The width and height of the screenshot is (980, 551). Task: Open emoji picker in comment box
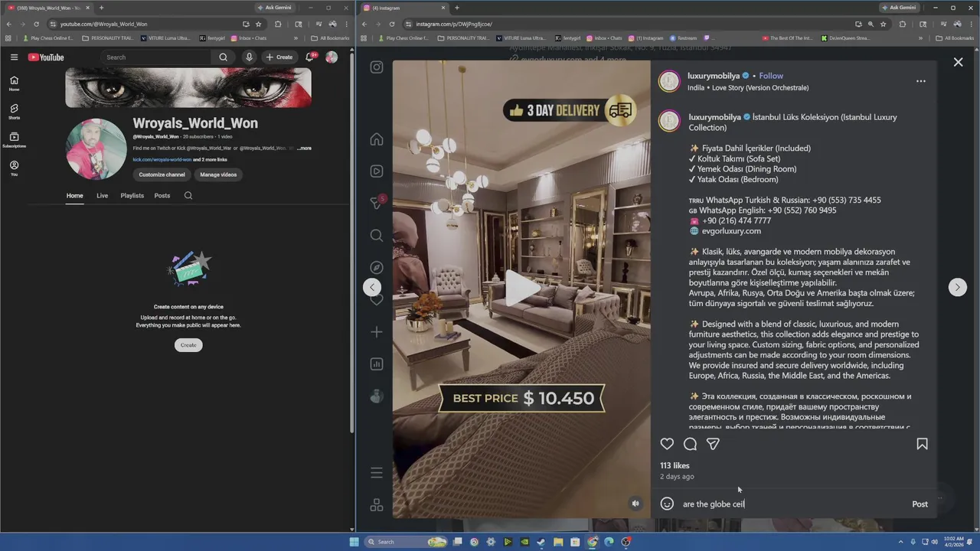(x=667, y=504)
